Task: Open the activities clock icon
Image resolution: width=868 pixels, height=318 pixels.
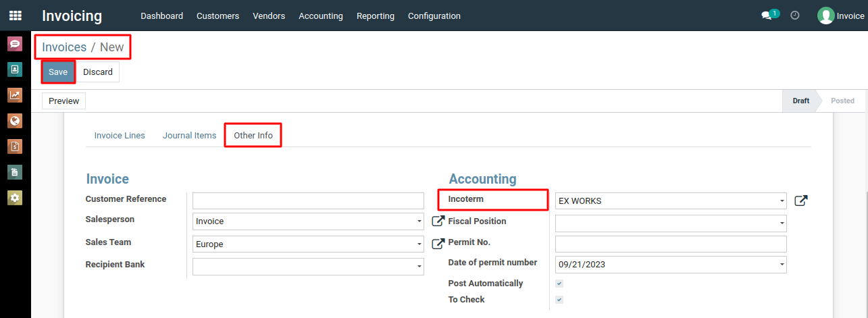Action: pos(795,16)
